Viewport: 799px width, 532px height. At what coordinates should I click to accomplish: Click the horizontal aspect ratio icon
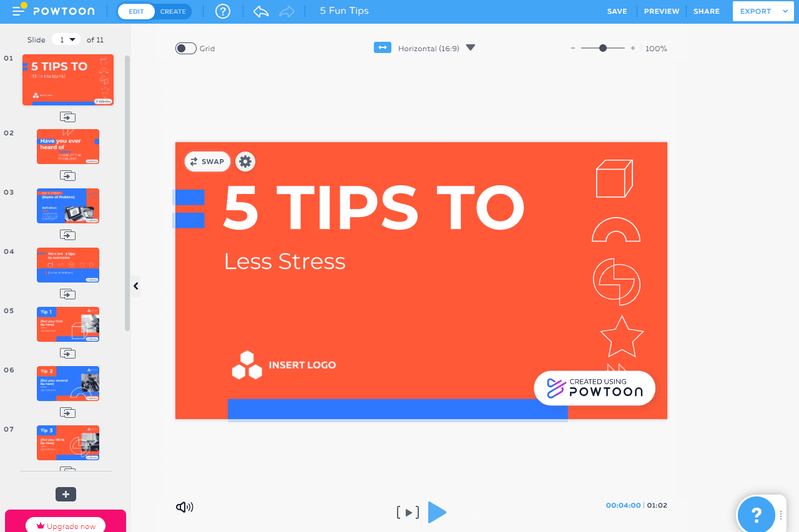click(382, 47)
